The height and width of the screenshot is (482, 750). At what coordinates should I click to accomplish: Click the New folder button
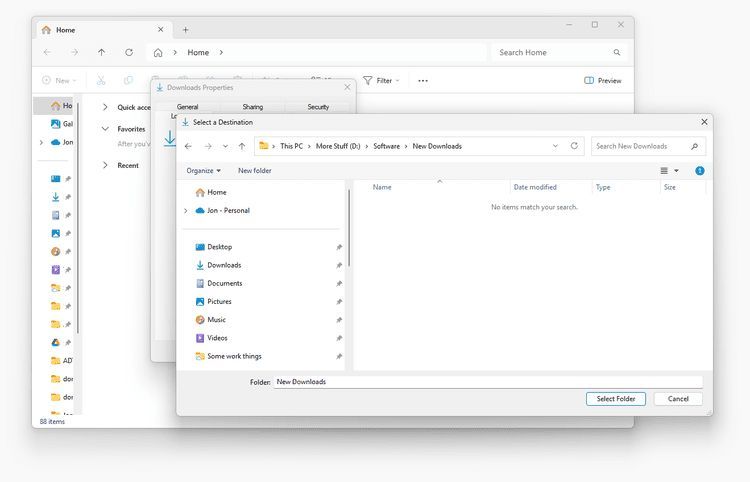pyautogui.click(x=254, y=171)
